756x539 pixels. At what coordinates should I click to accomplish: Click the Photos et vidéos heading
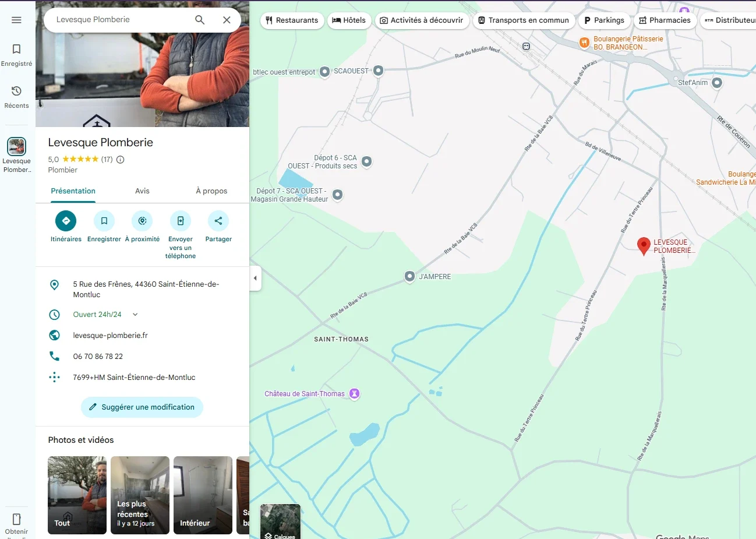pyautogui.click(x=81, y=440)
